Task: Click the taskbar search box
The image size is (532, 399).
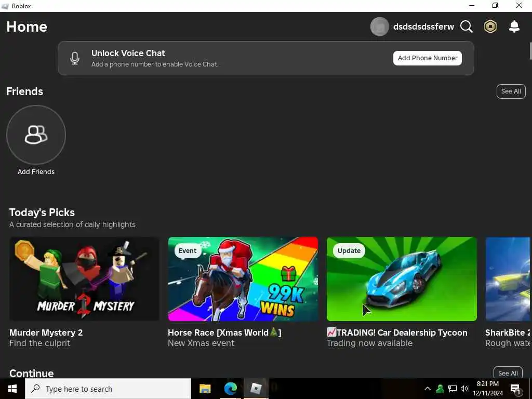Action: tap(108, 389)
